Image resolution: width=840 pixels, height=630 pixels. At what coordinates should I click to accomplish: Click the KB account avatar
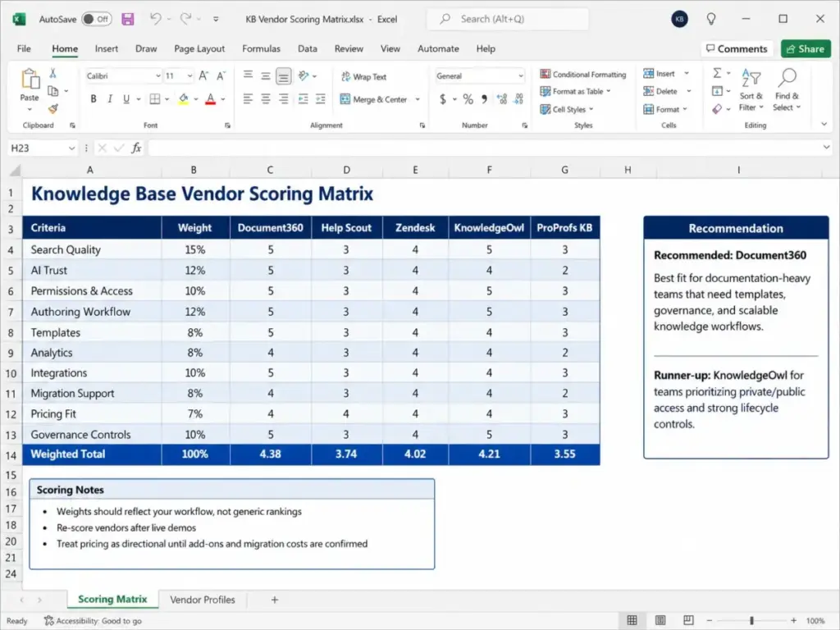click(x=679, y=20)
